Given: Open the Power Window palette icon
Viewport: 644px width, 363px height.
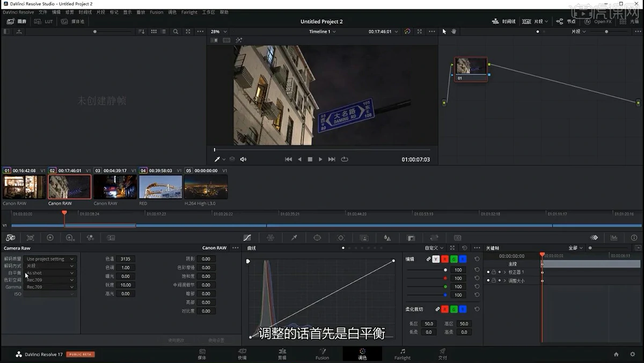Looking at the screenshot, I should pyautogui.click(x=317, y=237).
